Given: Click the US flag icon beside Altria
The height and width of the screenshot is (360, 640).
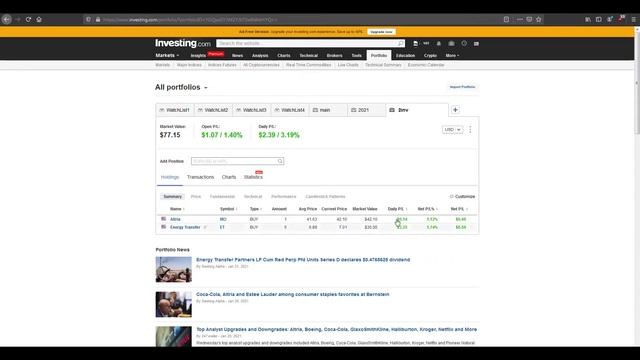Looking at the screenshot, I should click(x=163, y=219).
